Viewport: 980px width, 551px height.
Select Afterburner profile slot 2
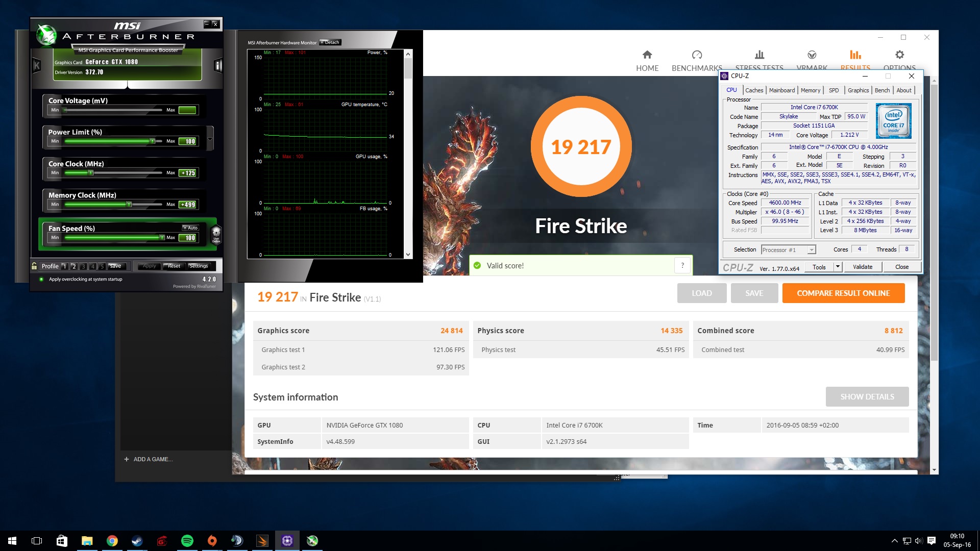point(73,266)
